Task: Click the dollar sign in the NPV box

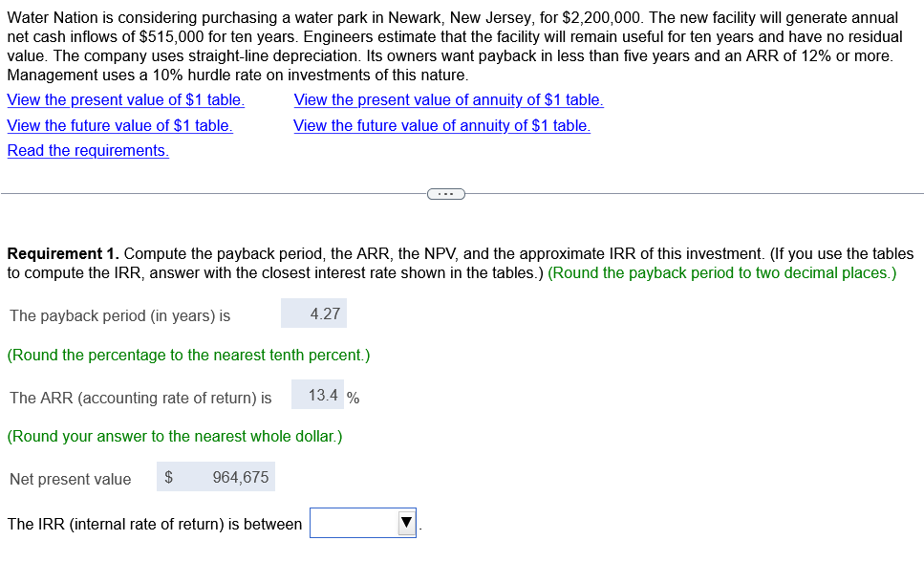Action: [168, 477]
